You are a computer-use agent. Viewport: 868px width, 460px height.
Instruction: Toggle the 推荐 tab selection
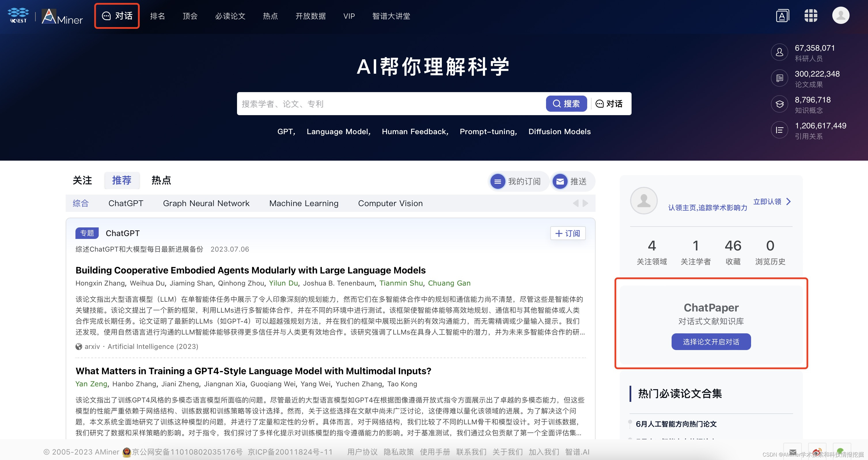point(122,181)
